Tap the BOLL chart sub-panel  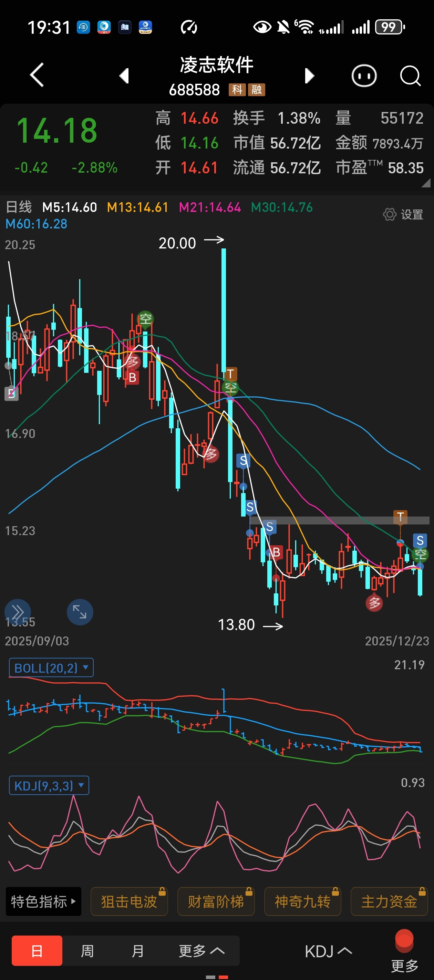217,710
